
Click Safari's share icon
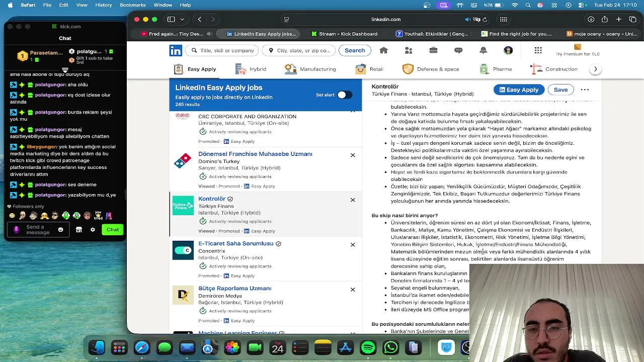pos(605,19)
